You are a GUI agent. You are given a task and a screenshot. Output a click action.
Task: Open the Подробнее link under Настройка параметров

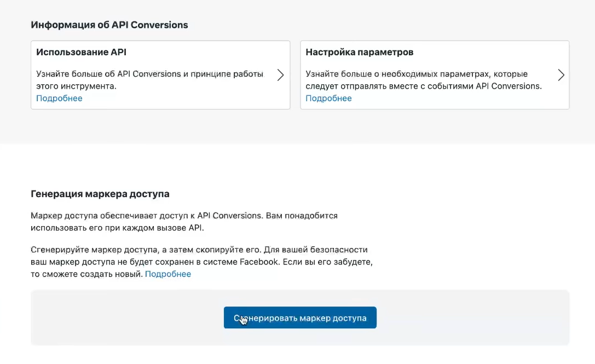point(328,99)
